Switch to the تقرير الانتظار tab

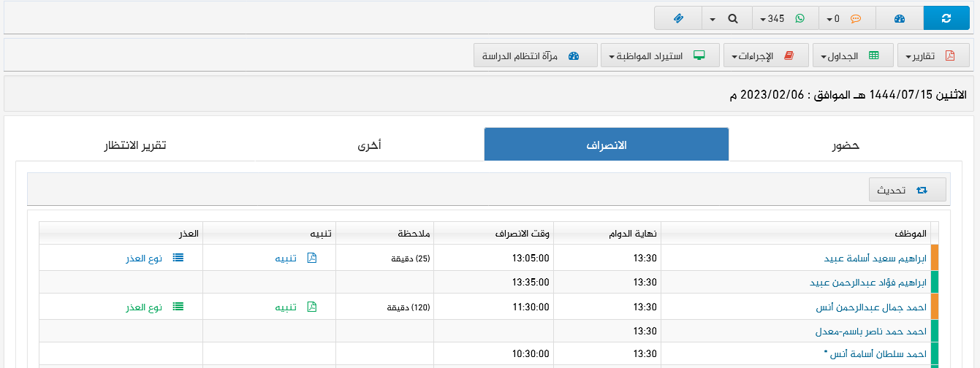[134, 145]
